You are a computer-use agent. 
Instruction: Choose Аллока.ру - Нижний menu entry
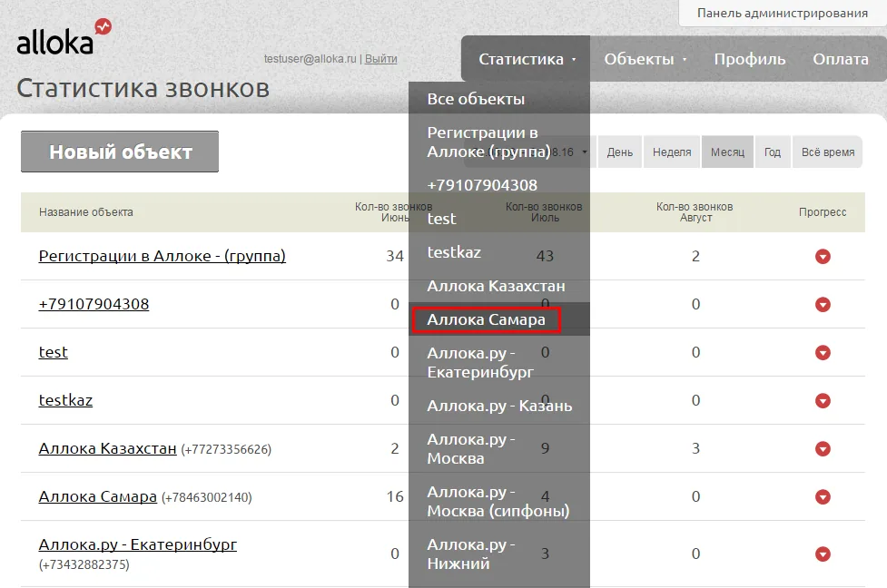(499, 554)
